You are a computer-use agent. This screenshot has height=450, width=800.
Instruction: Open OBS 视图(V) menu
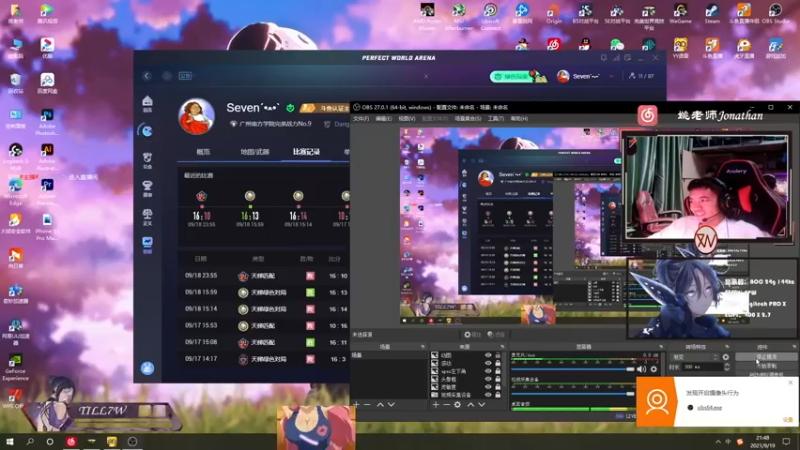coord(407,118)
